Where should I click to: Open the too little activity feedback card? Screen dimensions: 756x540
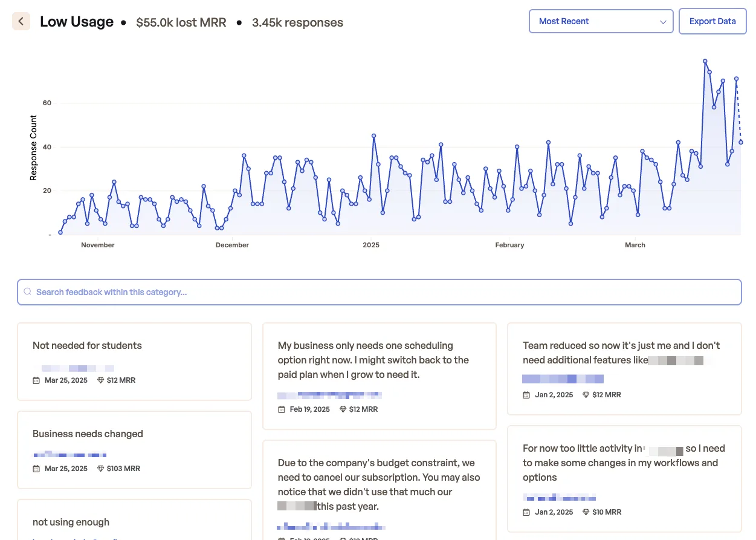[x=624, y=479]
